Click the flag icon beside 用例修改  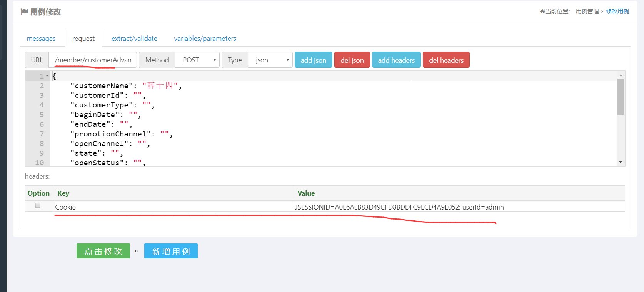(24, 12)
